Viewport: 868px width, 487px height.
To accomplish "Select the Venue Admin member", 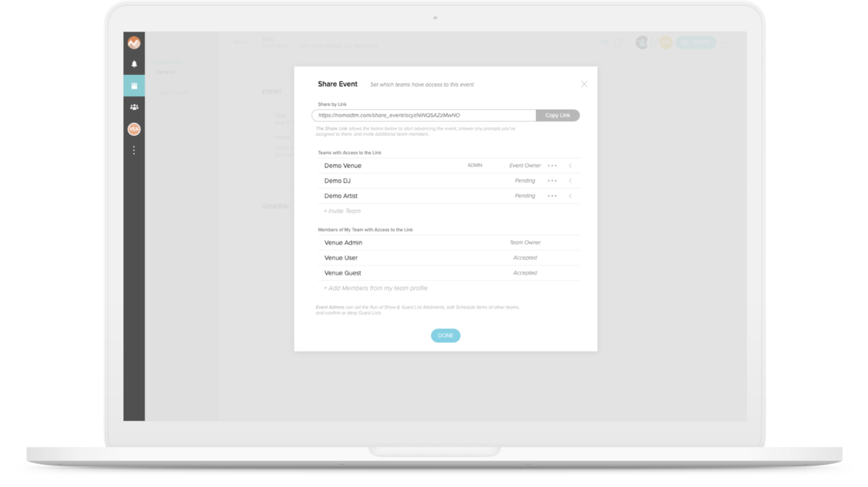I will (x=343, y=242).
